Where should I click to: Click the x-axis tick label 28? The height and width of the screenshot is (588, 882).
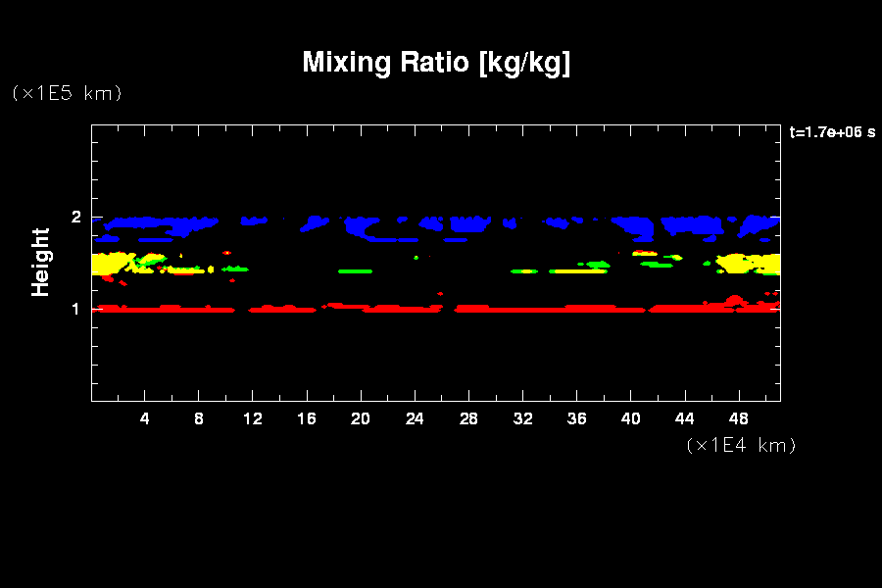click(468, 418)
